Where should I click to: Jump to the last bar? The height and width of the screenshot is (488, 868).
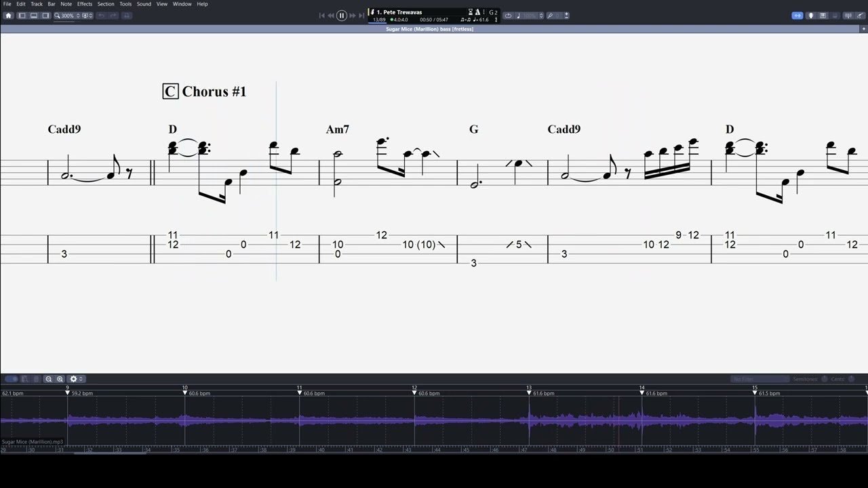[x=361, y=16]
